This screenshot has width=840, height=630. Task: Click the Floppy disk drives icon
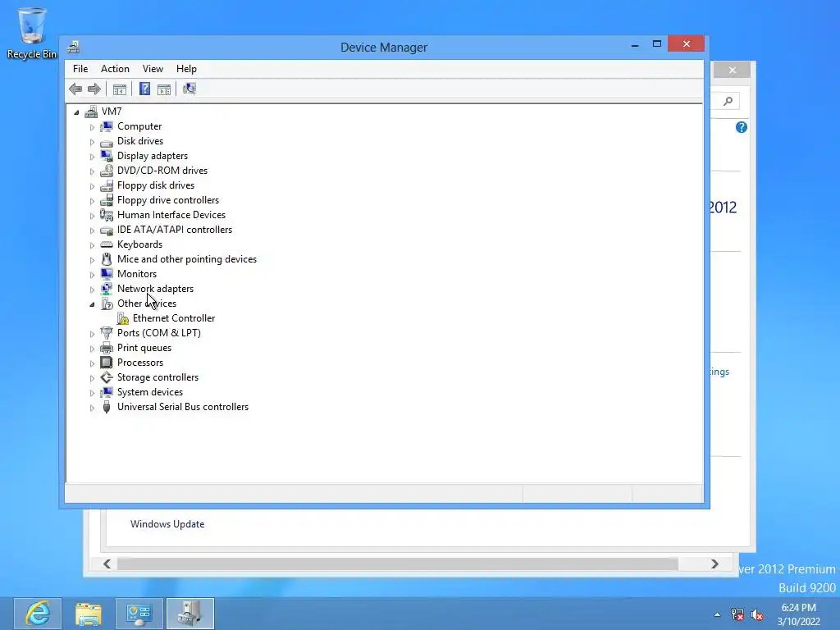coord(107,185)
